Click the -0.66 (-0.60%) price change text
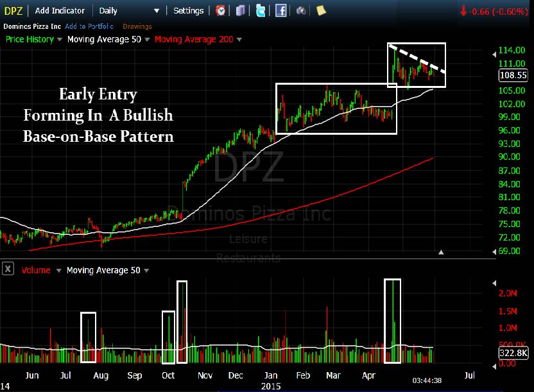Image resolution: width=534 pixels, height=392 pixels. click(498, 12)
